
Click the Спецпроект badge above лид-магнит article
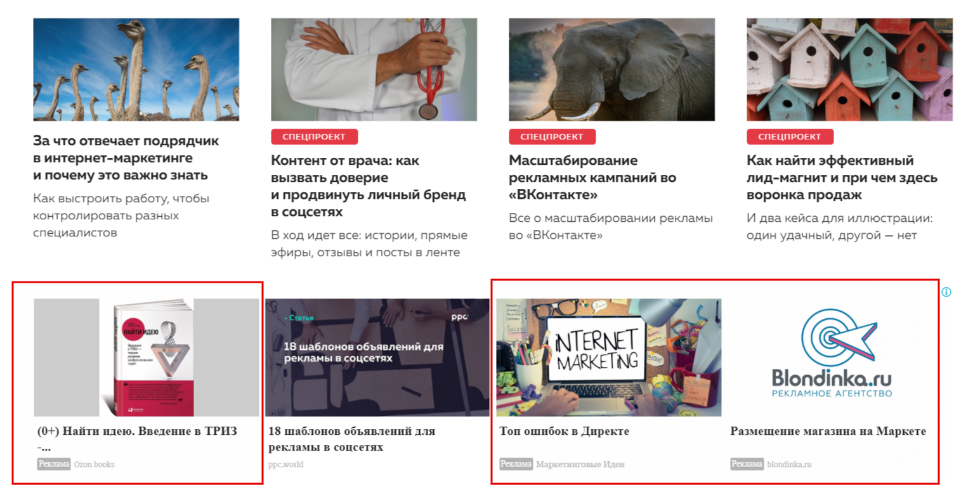790,137
